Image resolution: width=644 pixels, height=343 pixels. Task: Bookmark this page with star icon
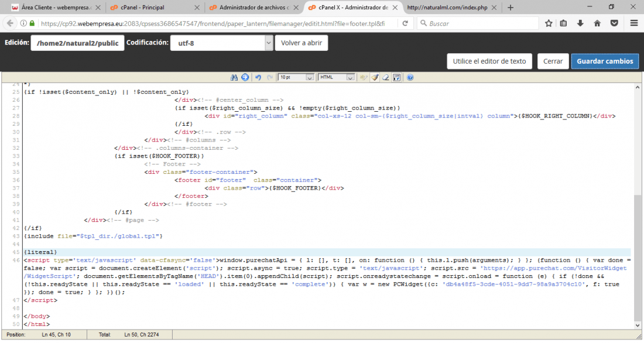click(x=549, y=23)
